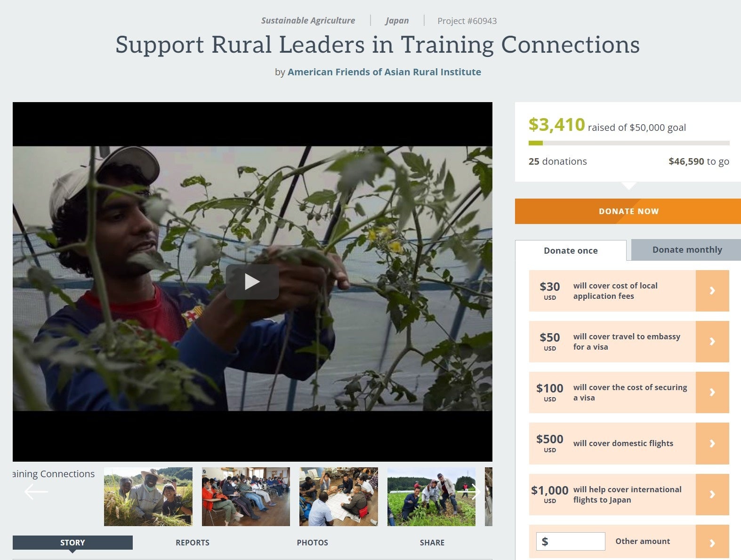Image resolution: width=741 pixels, height=560 pixels.
Task: Select the $30 donation arrow button
Action: coord(712,291)
